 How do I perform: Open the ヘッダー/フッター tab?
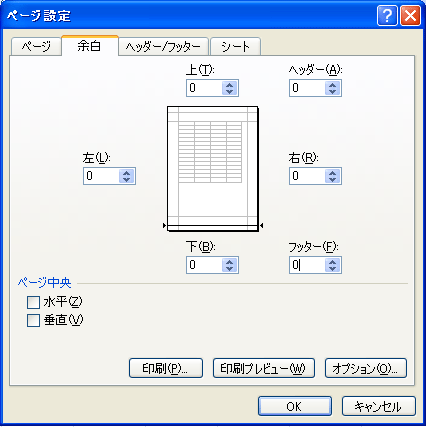[163, 46]
